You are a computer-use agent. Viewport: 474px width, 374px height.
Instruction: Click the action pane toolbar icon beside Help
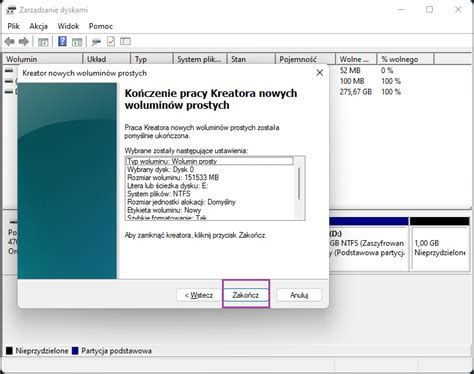[x=77, y=42]
